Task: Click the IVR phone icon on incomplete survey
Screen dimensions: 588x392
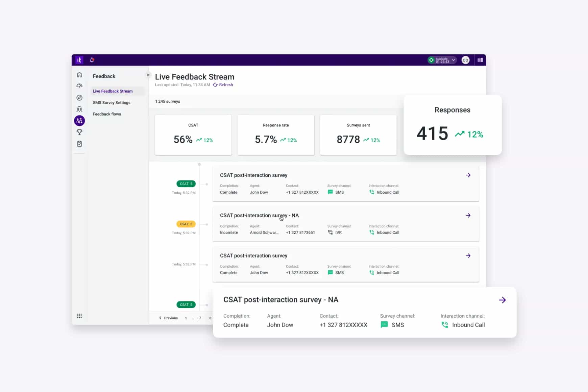Action: click(x=330, y=232)
